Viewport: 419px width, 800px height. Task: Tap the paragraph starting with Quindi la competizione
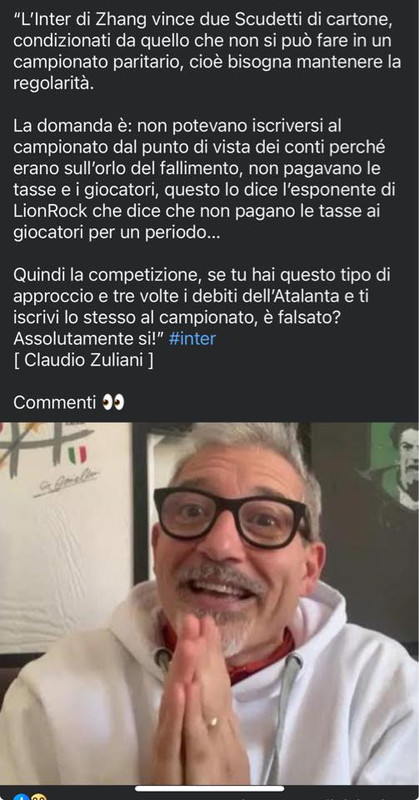tap(202, 307)
